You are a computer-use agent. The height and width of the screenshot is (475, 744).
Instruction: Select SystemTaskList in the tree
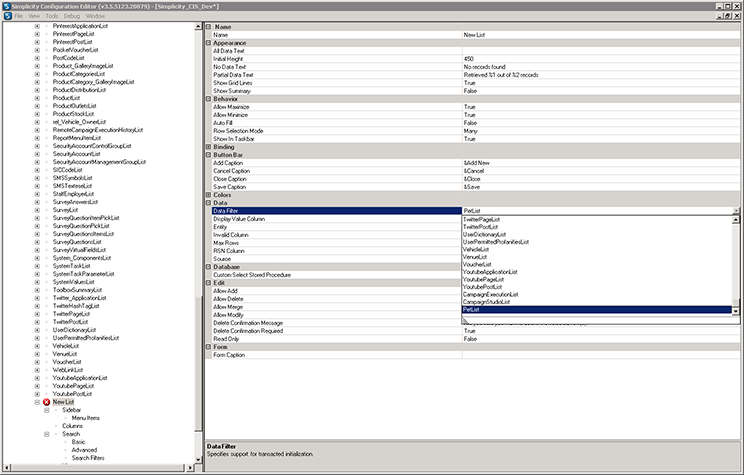pos(71,266)
